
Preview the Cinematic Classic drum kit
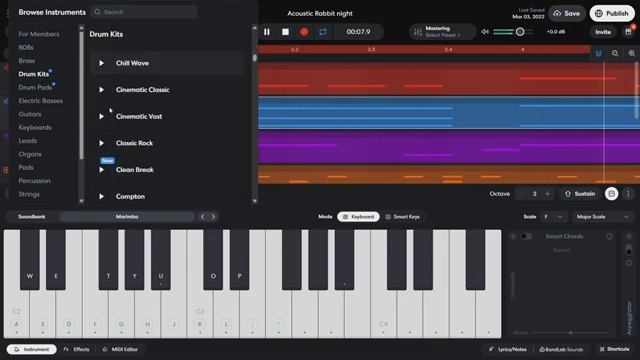(x=101, y=90)
